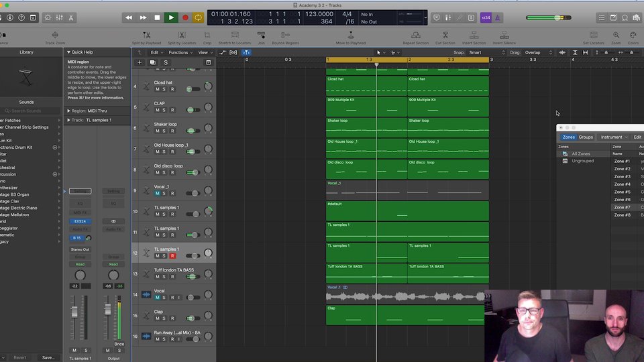Click the Insert Silence icon
Screen dimensions: 644x362
click(504, 36)
